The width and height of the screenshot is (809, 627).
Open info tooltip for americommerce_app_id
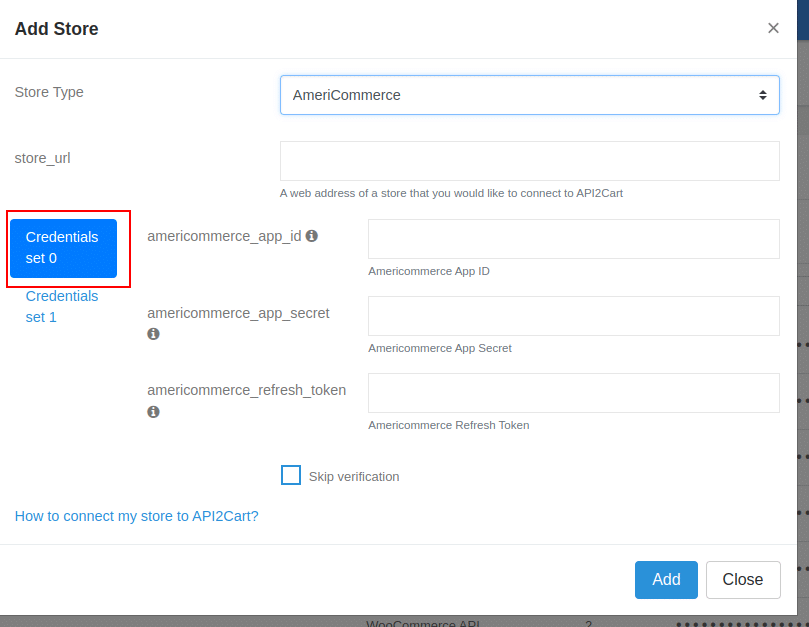point(311,235)
